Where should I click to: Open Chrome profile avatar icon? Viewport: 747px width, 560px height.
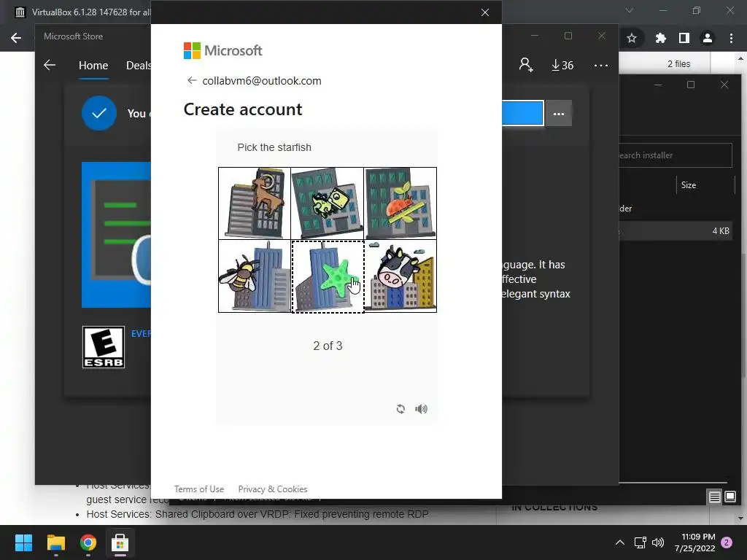tap(708, 38)
